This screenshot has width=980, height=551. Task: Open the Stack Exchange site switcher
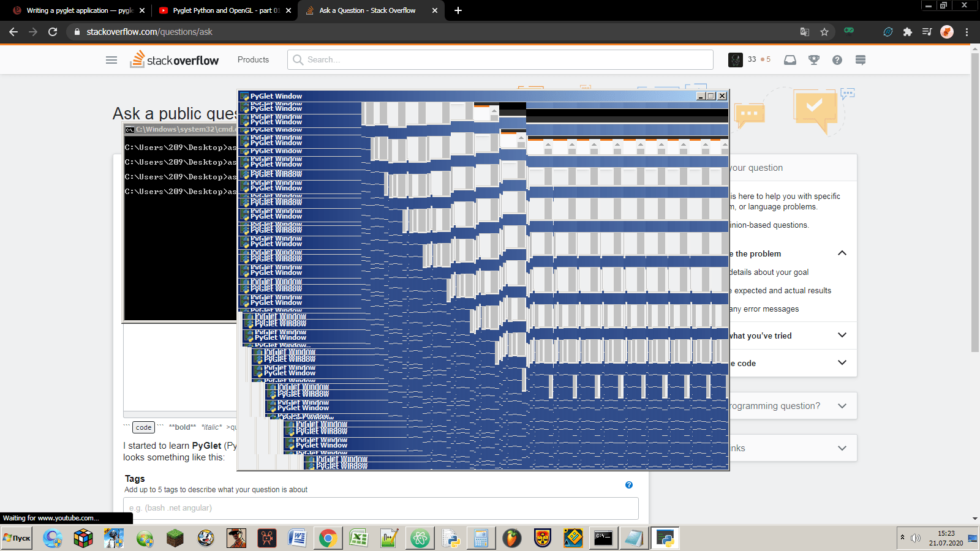coord(861,59)
